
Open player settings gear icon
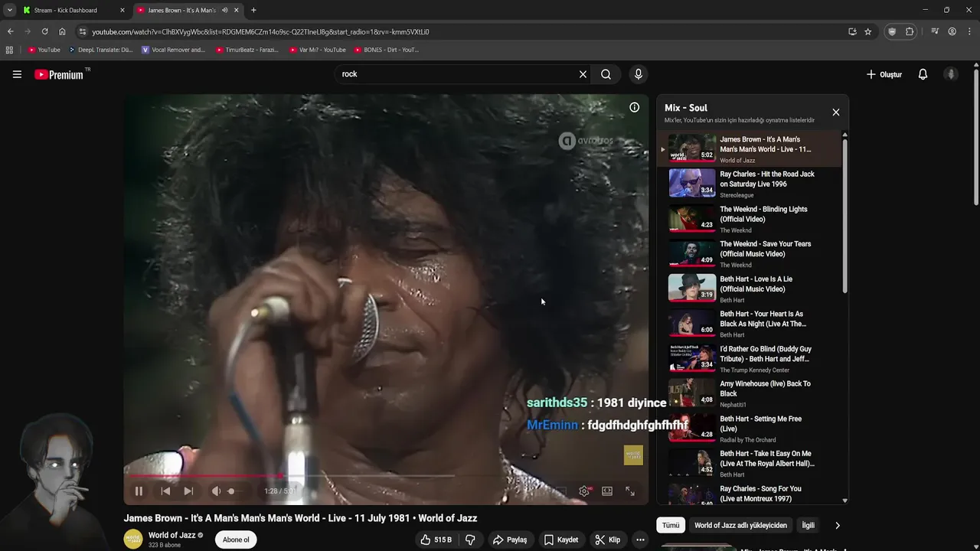tap(584, 491)
